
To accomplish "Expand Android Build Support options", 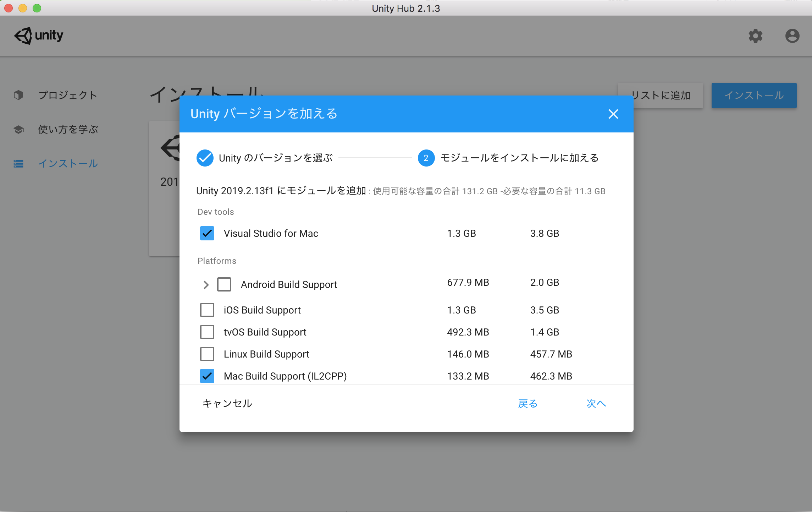I will point(205,284).
